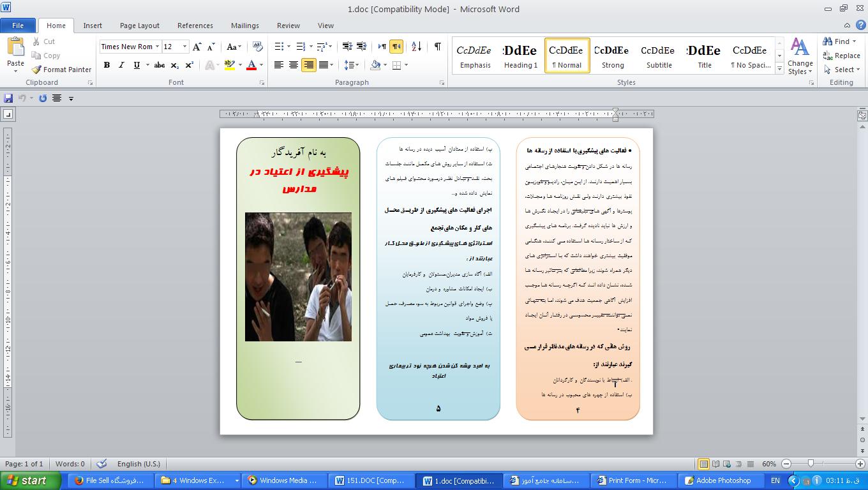Open the Font dialog launcher
The height and width of the screenshot is (490, 868).
262,83
